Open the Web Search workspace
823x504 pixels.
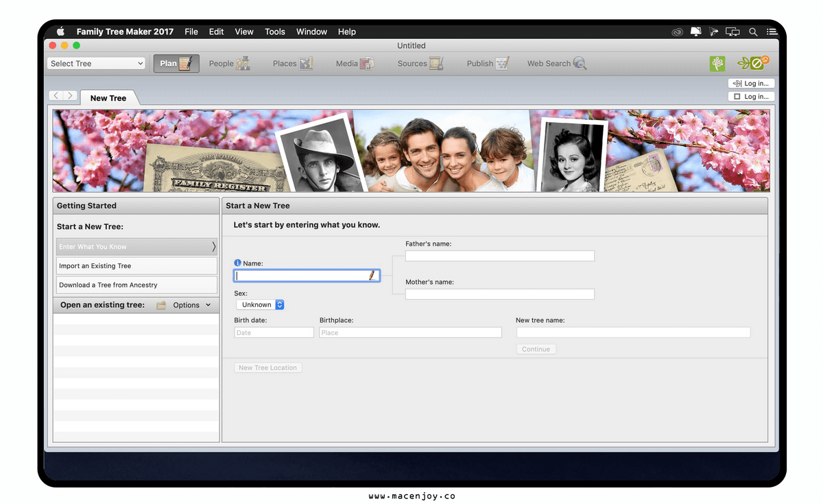(x=557, y=64)
